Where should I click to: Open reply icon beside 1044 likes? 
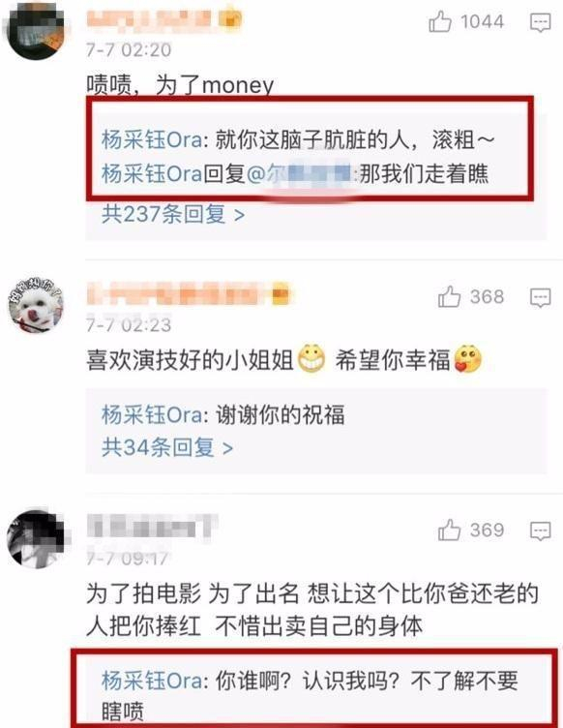point(541,22)
